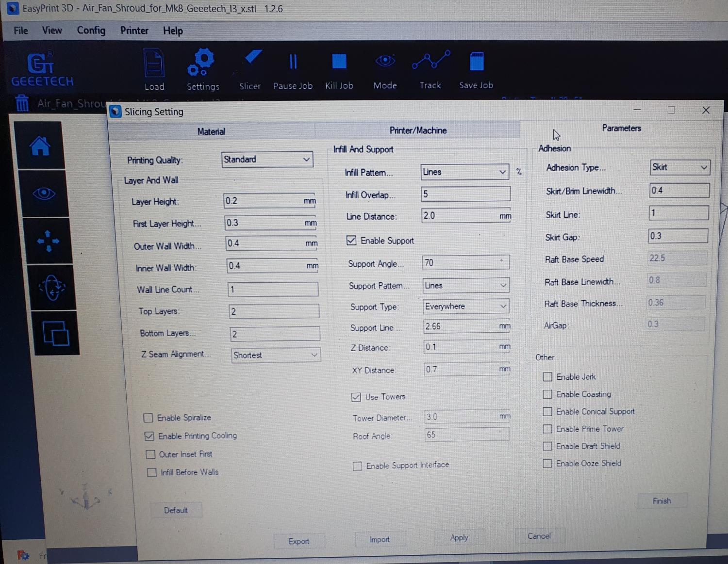728x564 pixels.
Task: Click the taskbar app icon at bottom left
Action: click(x=23, y=555)
